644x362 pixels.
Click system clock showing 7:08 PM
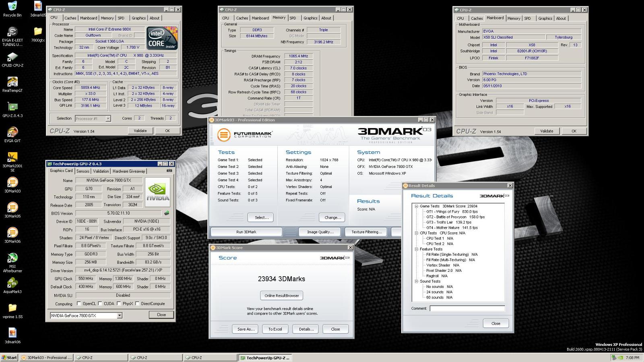(632, 358)
